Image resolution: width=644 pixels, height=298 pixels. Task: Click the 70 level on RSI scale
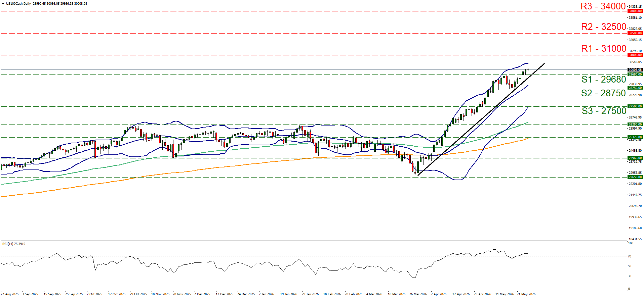click(630, 256)
